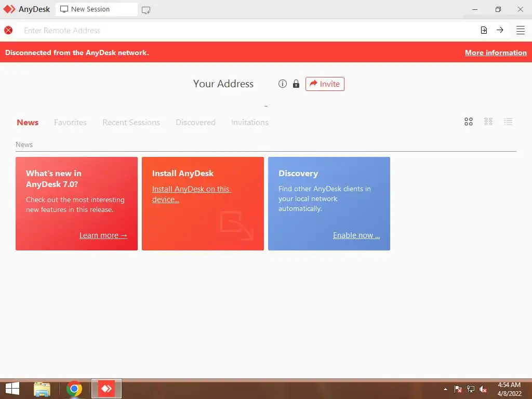Open the News tab
Image resolution: width=532 pixels, height=399 pixels.
tap(28, 122)
